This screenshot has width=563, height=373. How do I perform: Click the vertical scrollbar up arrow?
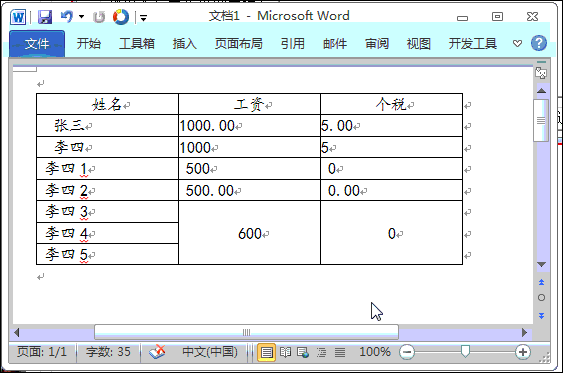coord(541,90)
